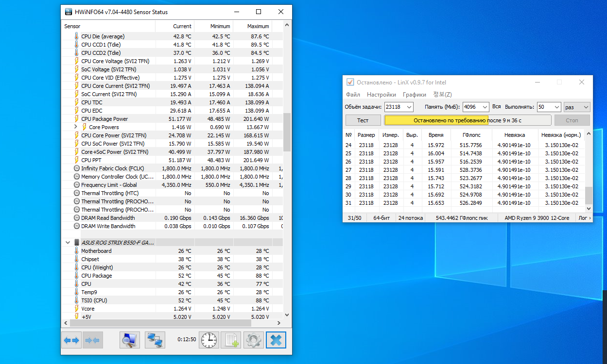The width and height of the screenshot is (607, 364).
Task: Click round icon beside DRAM Read Bandwidth
Action: [x=76, y=218]
